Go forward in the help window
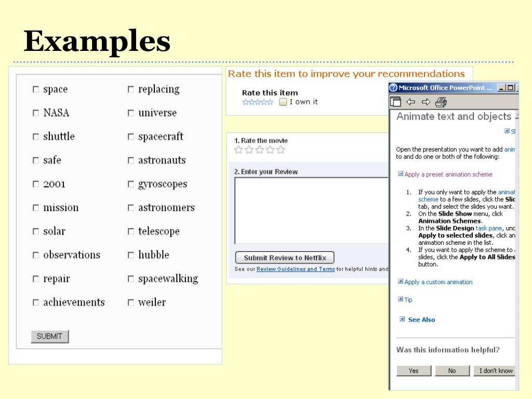This screenshot has width=532, height=399. coord(426,102)
